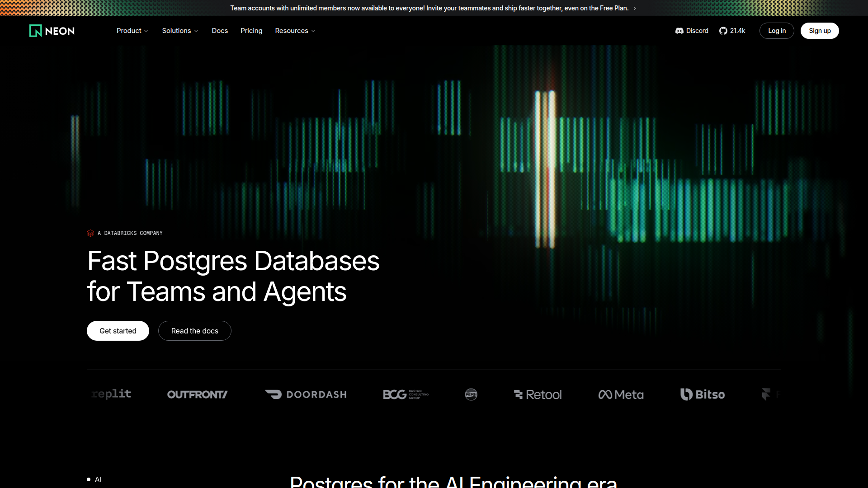Click the Log in button
This screenshot has height=488, width=868.
pos(777,31)
